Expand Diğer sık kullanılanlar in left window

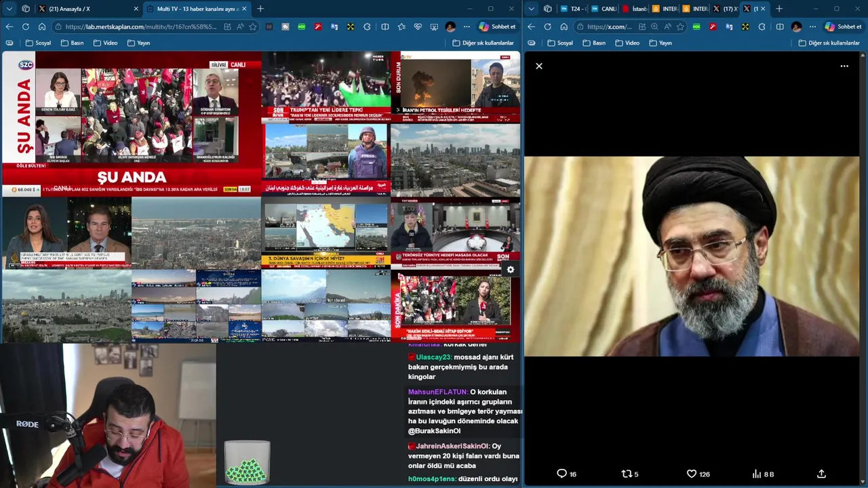point(483,43)
